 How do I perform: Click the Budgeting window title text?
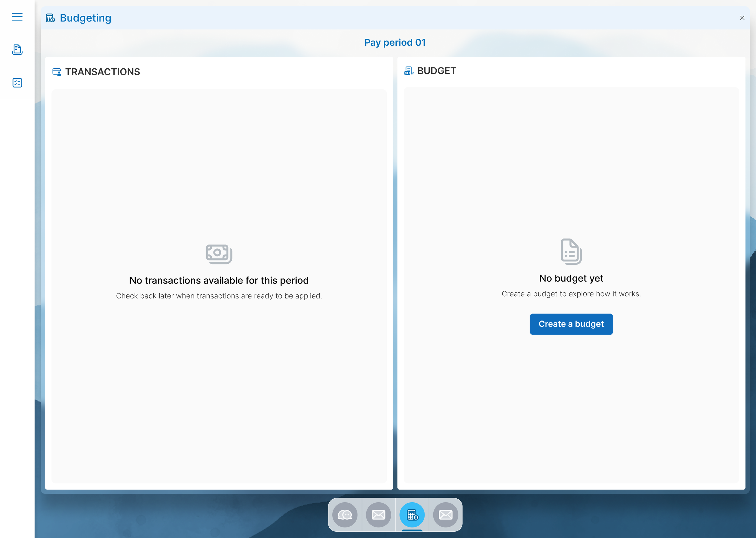coord(85,18)
